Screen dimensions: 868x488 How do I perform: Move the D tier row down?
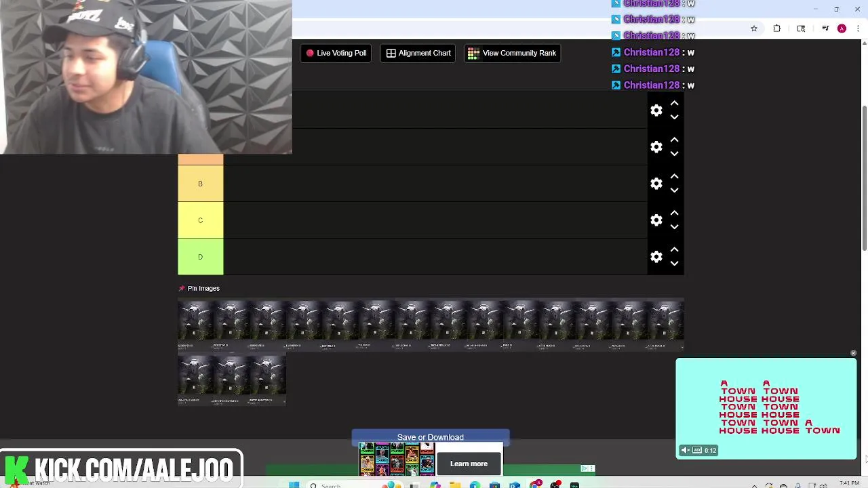tap(674, 264)
